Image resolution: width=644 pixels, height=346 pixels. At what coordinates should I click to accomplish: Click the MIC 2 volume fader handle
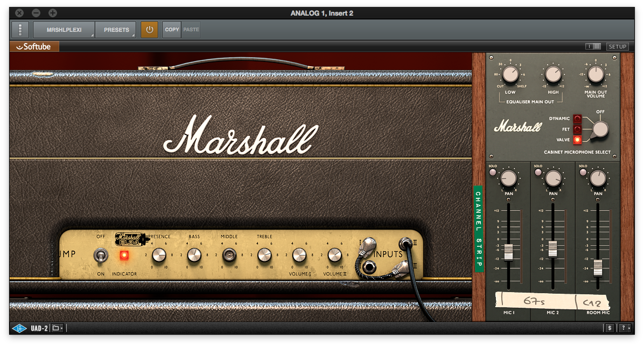(x=553, y=249)
